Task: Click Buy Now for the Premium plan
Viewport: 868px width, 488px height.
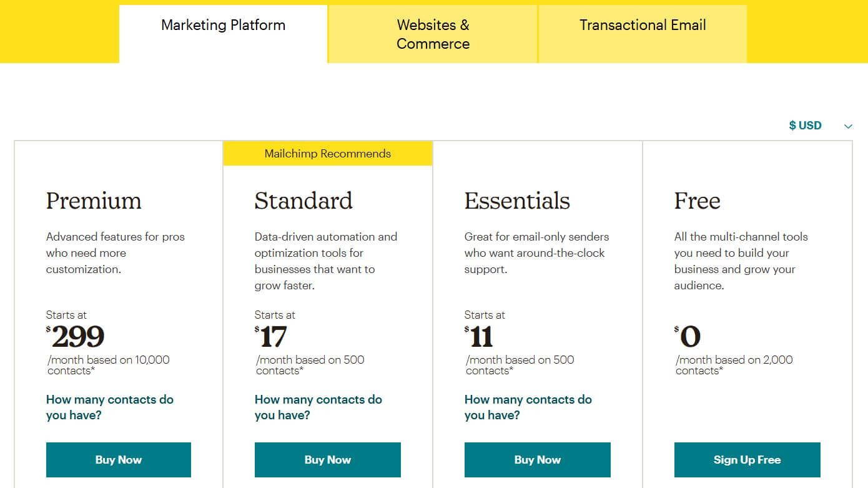Action: coord(118,459)
